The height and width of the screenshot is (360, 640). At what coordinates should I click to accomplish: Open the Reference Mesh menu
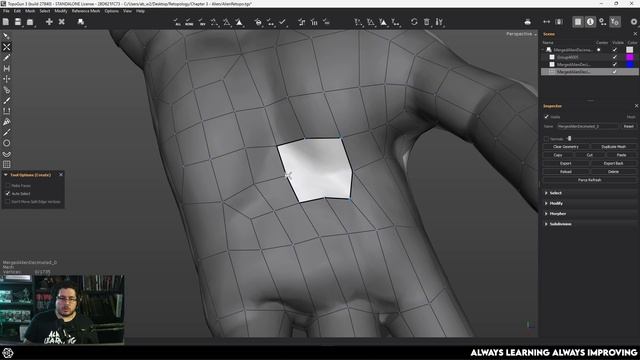click(x=86, y=11)
